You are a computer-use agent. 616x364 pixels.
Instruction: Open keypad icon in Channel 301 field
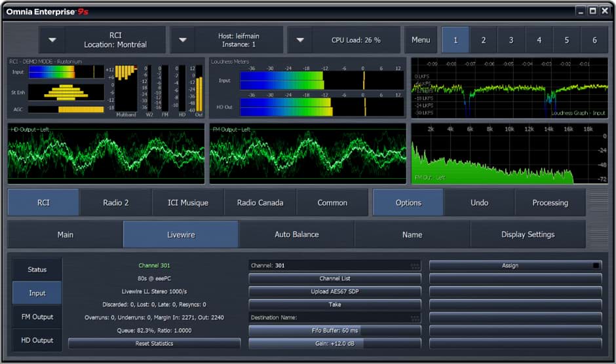pos(414,266)
